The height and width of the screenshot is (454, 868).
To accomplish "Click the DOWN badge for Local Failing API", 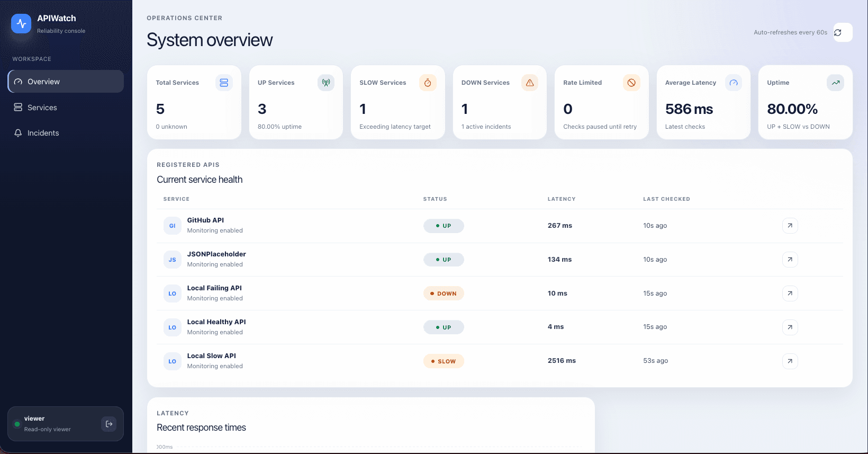I will [444, 293].
